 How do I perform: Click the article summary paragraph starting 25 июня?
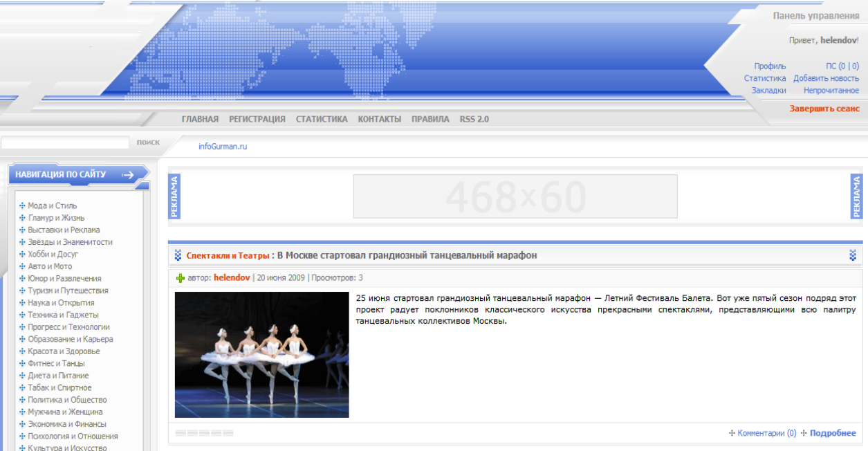tap(606, 309)
